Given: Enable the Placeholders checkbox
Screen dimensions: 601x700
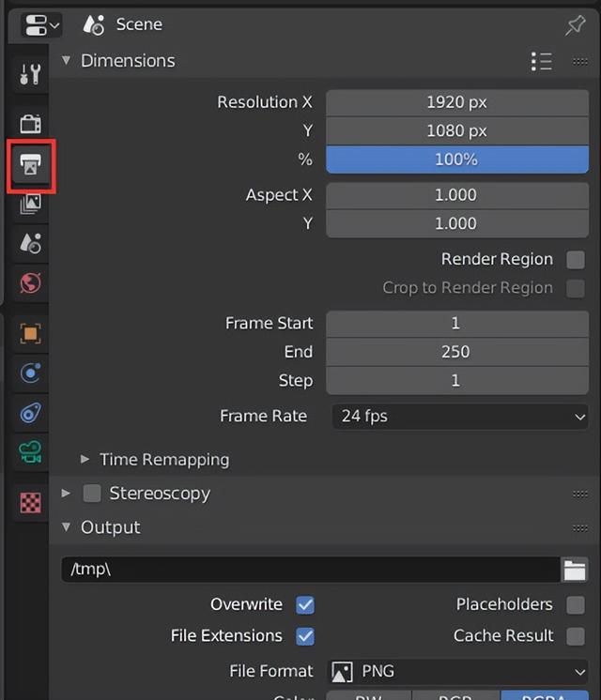Looking at the screenshot, I should [575, 605].
